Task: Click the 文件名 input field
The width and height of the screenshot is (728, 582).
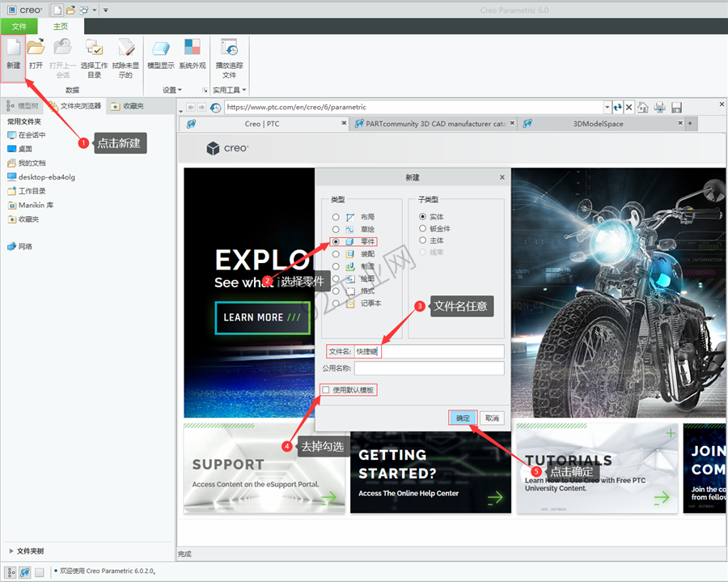Action: coord(430,351)
